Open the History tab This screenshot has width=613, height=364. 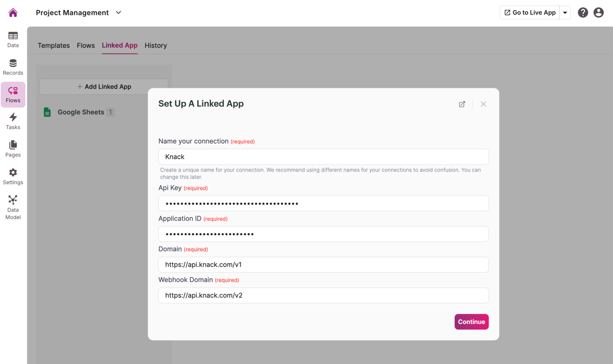[x=155, y=45]
